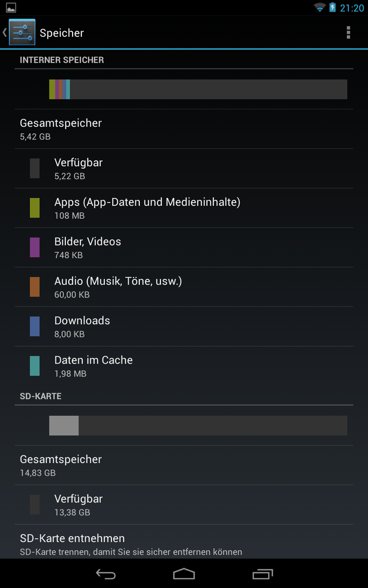The width and height of the screenshot is (368, 588).
Task: Tap the Settings sliders icon to go back
Action: point(22,32)
